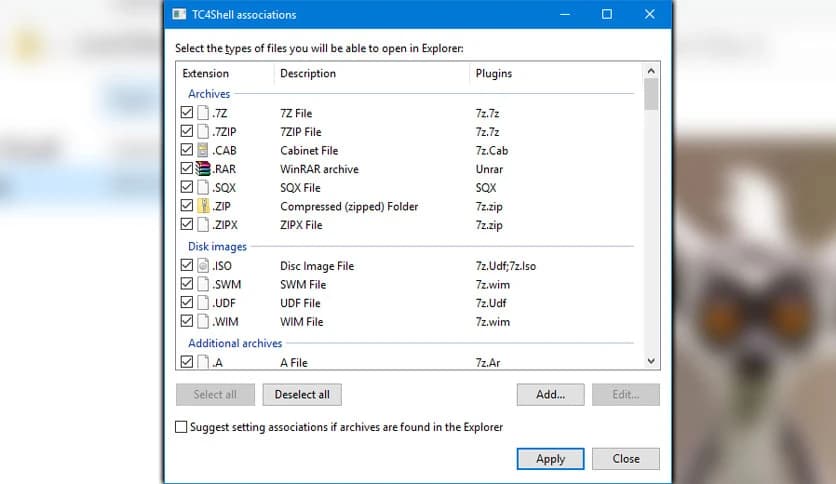836x484 pixels.
Task: Click the file icon beside .SQX
Action: click(x=203, y=188)
